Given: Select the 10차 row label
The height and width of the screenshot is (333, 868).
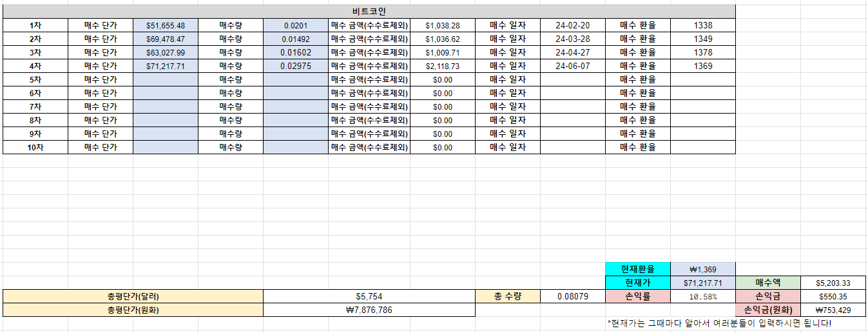Looking at the screenshot, I should [x=35, y=147].
